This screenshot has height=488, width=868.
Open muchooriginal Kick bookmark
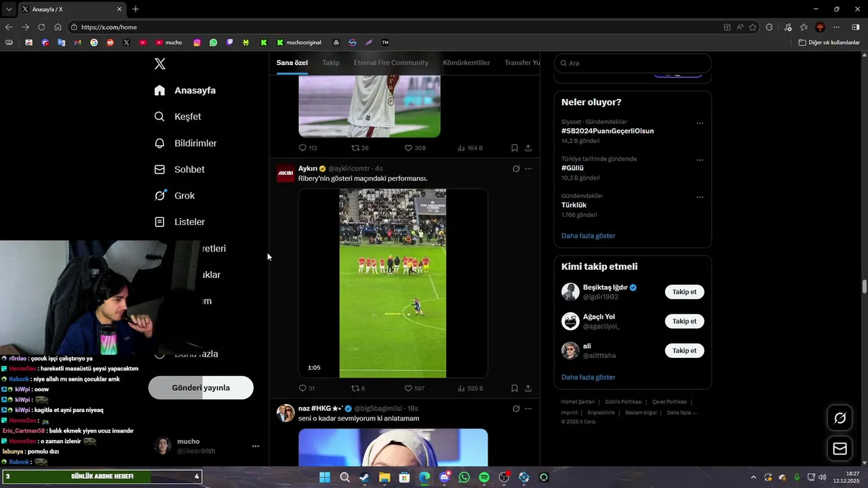299,42
